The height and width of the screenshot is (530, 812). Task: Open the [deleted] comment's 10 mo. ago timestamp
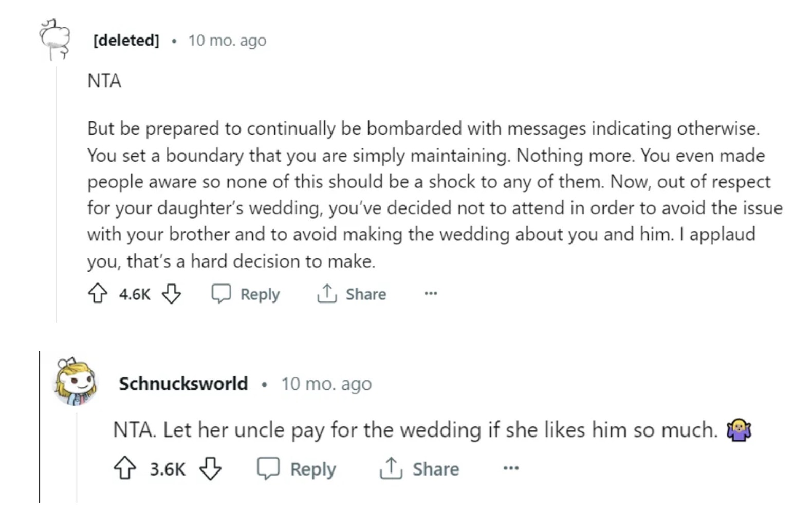[227, 40]
